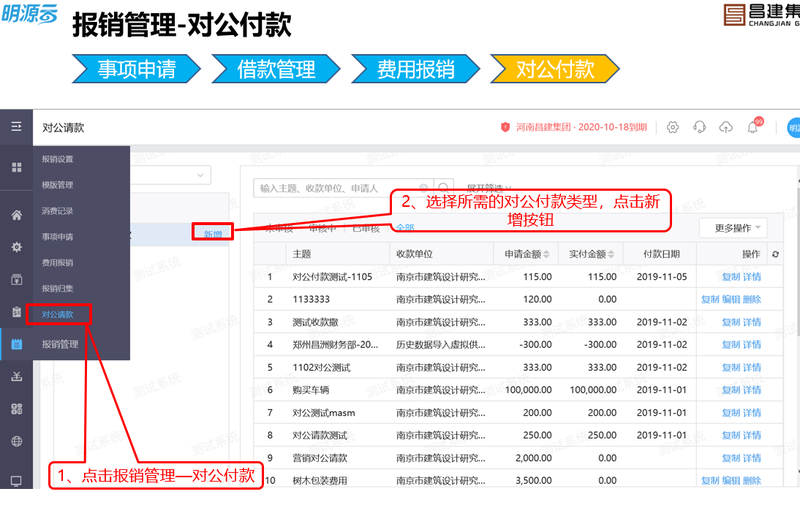Open 报销设置 in the submenu
This screenshot has width=800, height=516.
coord(58,159)
